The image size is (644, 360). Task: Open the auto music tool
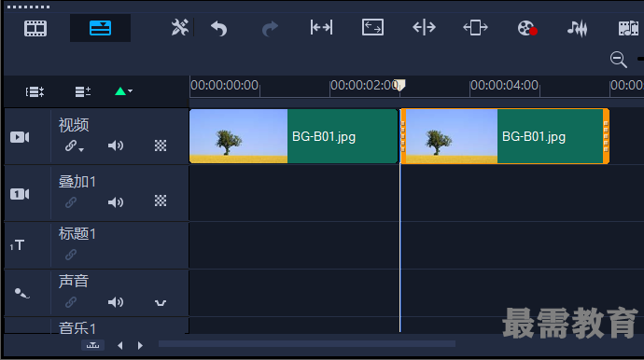point(628,28)
